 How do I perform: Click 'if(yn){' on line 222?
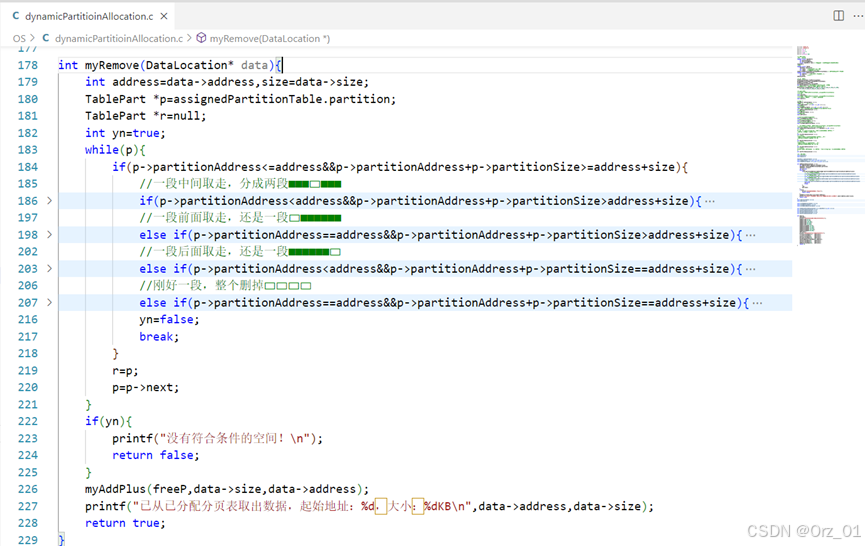(108, 421)
